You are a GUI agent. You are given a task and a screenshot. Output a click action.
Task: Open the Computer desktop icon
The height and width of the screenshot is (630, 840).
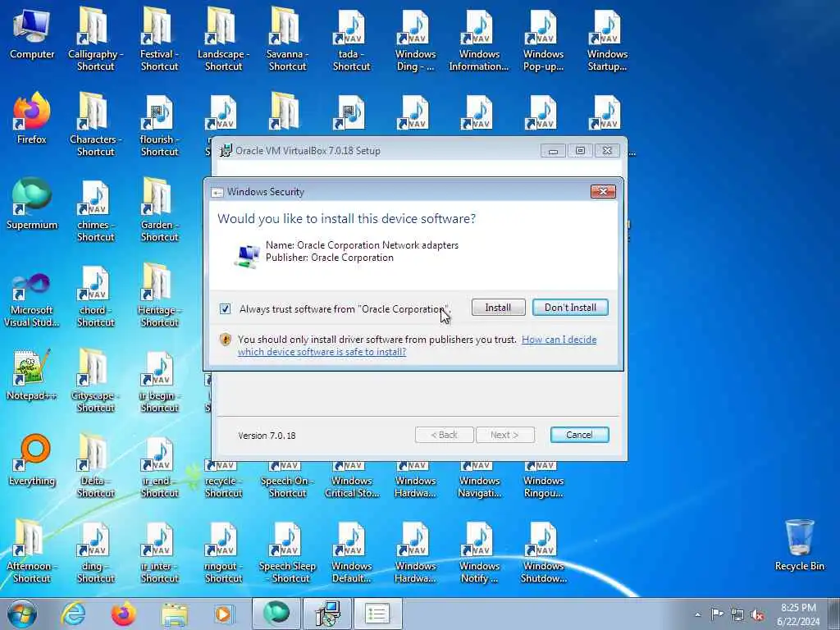click(x=32, y=34)
